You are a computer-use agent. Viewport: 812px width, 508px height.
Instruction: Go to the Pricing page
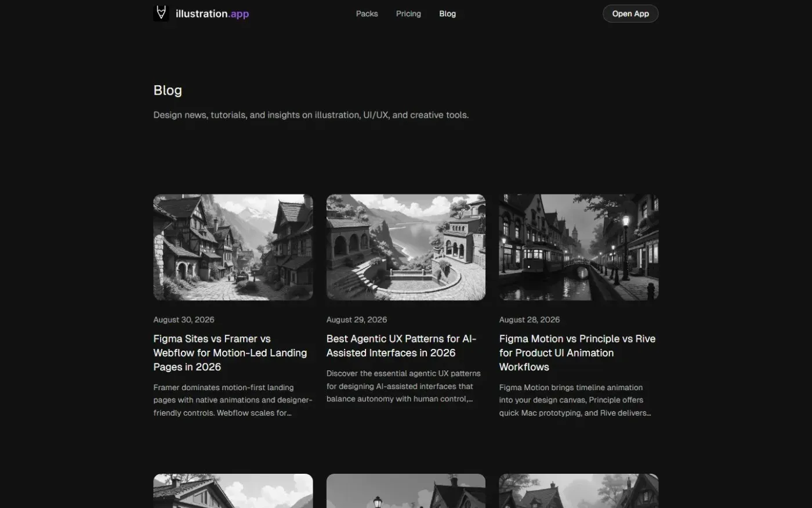tap(408, 13)
